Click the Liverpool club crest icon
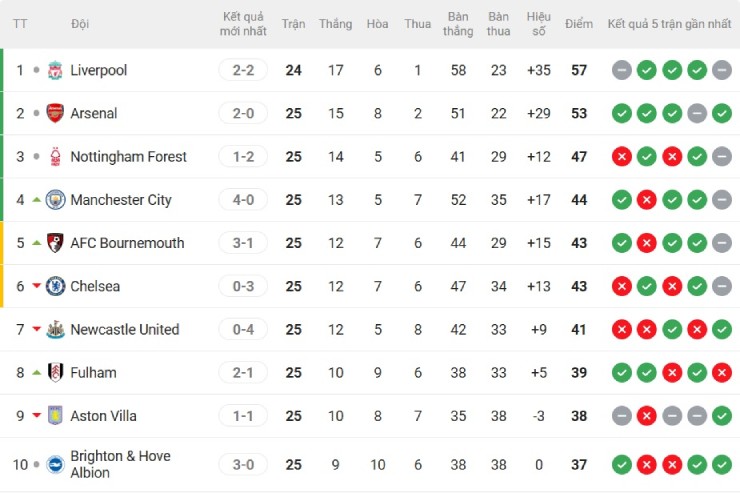The width and height of the screenshot is (740, 493). [55, 70]
